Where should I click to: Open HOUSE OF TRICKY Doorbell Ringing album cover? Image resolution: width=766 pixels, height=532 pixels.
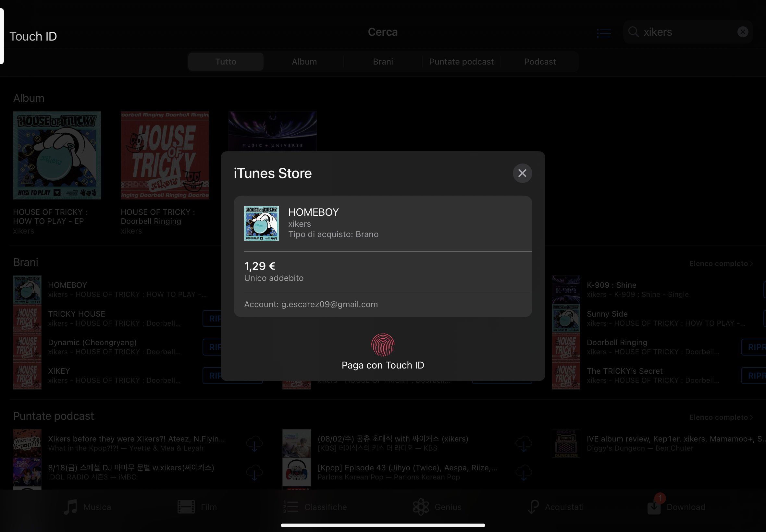tap(165, 155)
